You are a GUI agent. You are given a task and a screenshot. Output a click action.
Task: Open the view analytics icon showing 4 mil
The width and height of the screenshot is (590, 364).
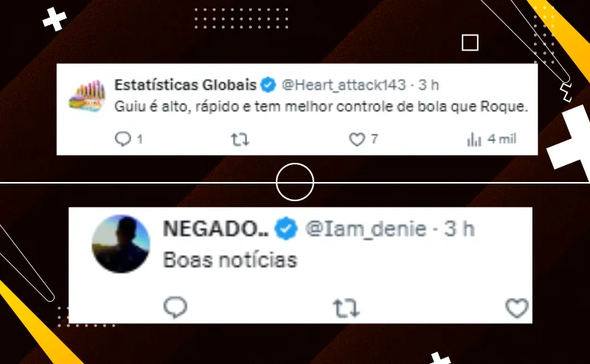tap(474, 140)
